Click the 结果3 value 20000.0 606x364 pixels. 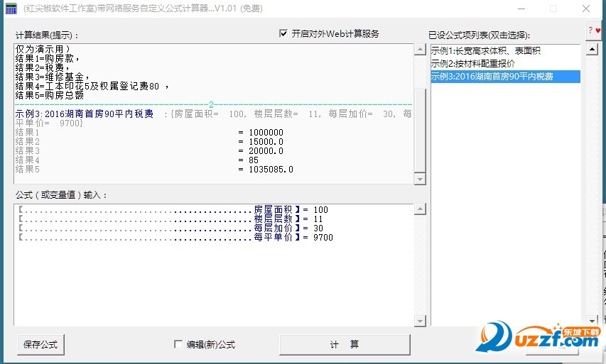(266, 151)
